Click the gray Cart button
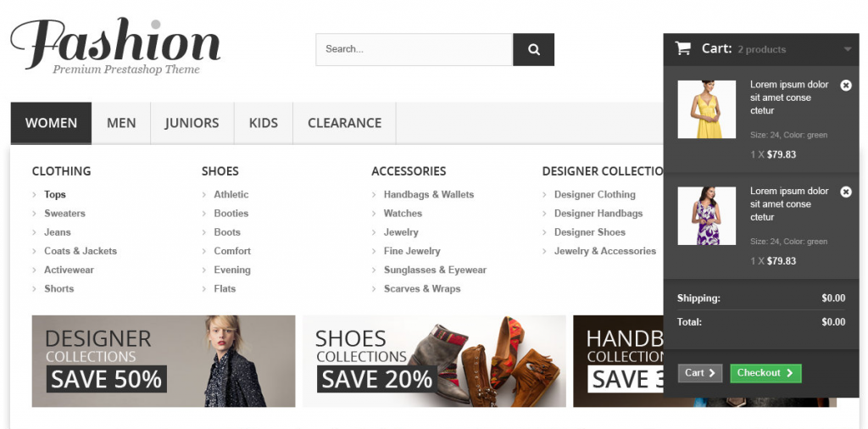This screenshot has width=868, height=429. [x=700, y=373]
